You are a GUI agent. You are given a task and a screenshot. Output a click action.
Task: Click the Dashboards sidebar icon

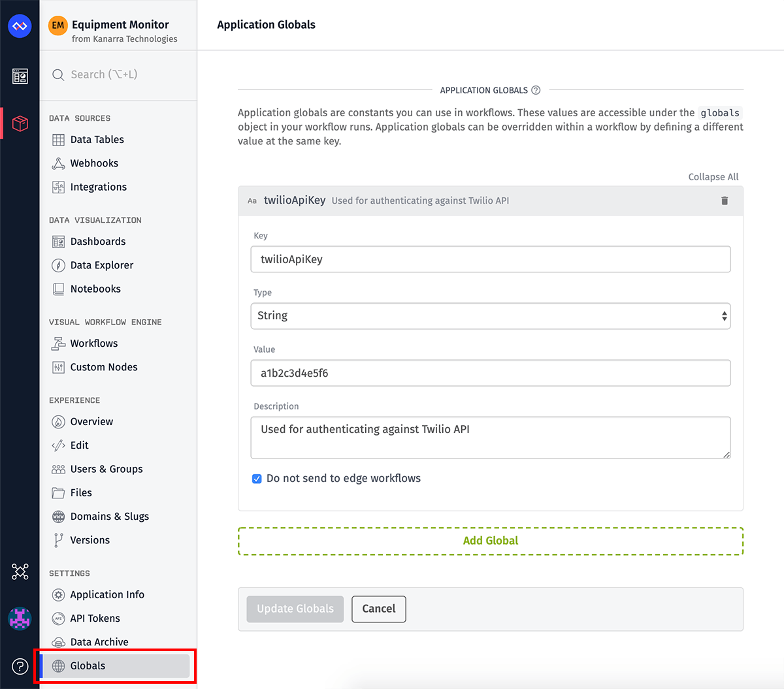pos(58,242)
